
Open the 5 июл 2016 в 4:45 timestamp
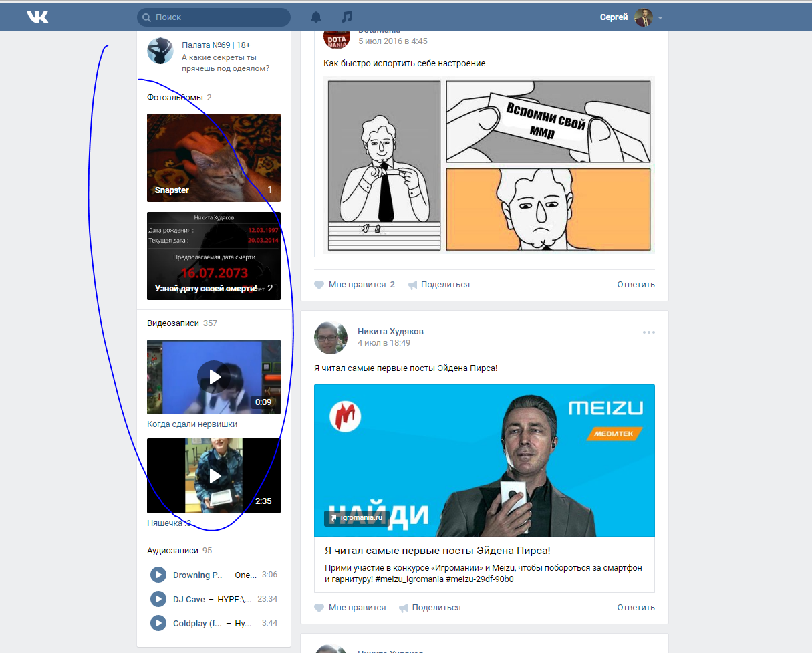pyautogui.click(x=393, y=41)
